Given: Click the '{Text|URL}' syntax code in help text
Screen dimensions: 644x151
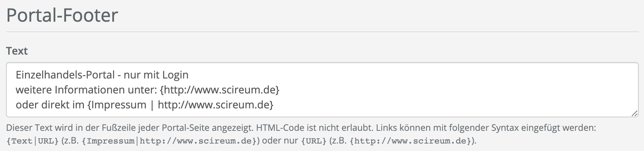Looking at the screenshot, I should point(32,141).
